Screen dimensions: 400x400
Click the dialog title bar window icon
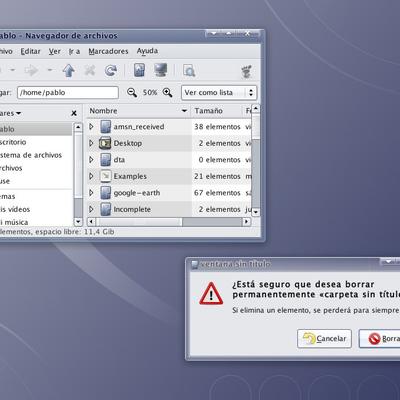point(195,265)
